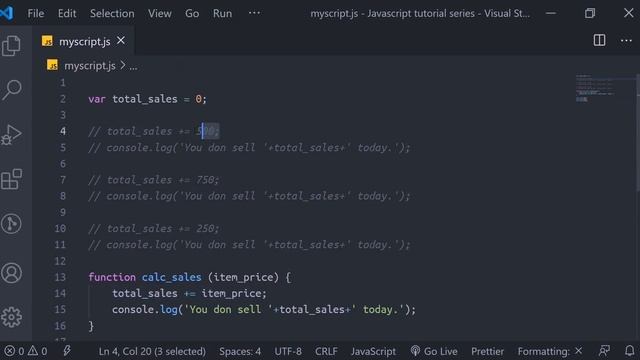Click 'total_sales += item_price' on line 14
640x360 pixels.
(x=189, y=293)
